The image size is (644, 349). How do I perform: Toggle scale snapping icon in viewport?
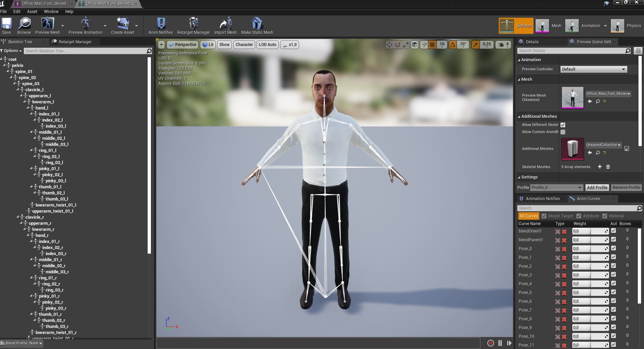[x=475, y=45]
